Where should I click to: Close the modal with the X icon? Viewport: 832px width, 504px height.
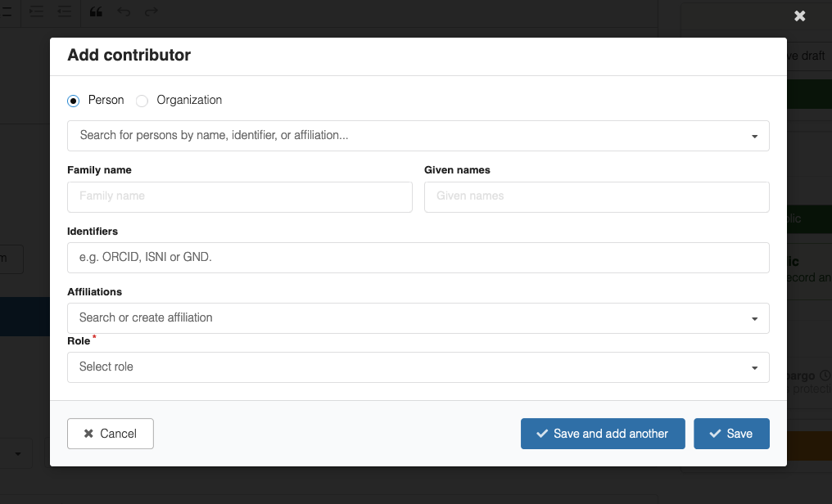pyautogui.click(x=800, y=16)
